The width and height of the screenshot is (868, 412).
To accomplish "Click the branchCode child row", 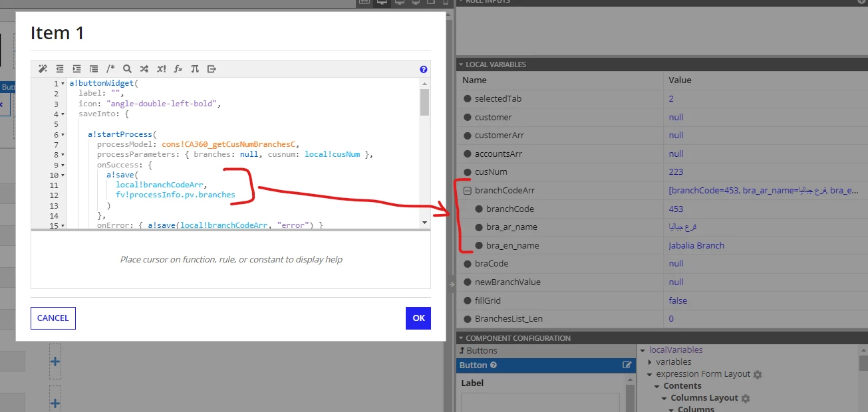I will [x=662, y=209].
